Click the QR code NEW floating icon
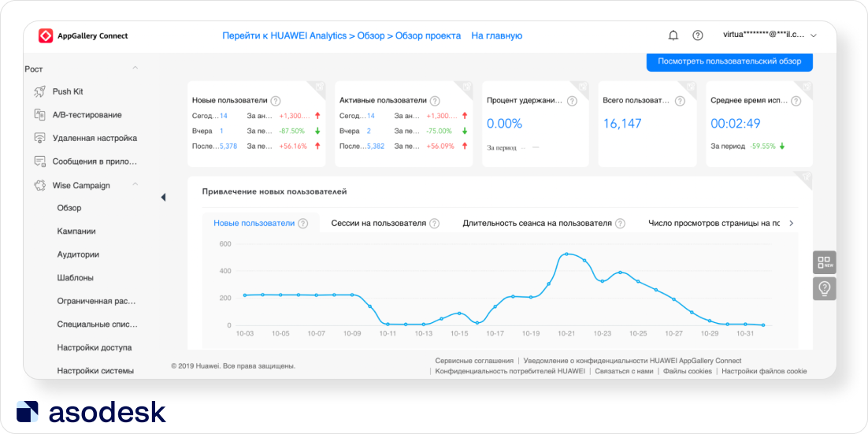 tap(824, 262)
